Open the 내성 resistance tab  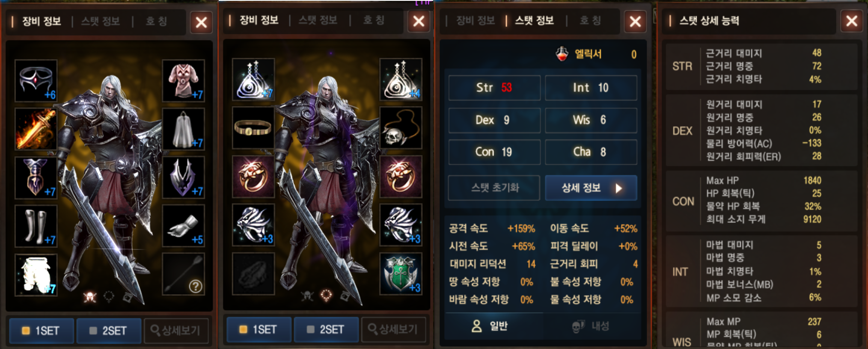click(x=593, y=326)
